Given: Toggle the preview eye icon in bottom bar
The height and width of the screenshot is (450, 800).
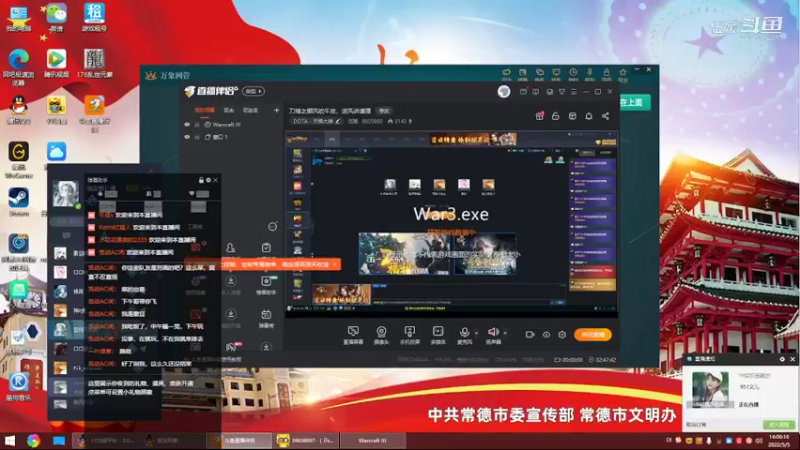Looking at the screenshot, I should pyautogui.click(x=546, y=335).
